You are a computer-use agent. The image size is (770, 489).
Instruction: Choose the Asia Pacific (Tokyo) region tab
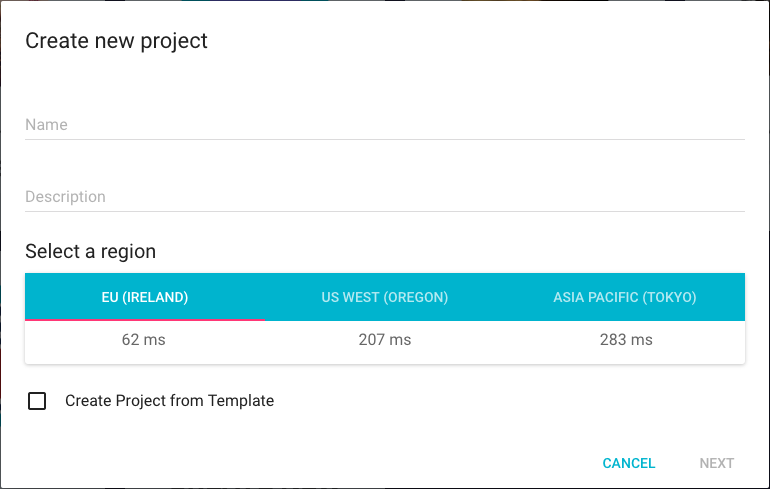tap(625, 297)
